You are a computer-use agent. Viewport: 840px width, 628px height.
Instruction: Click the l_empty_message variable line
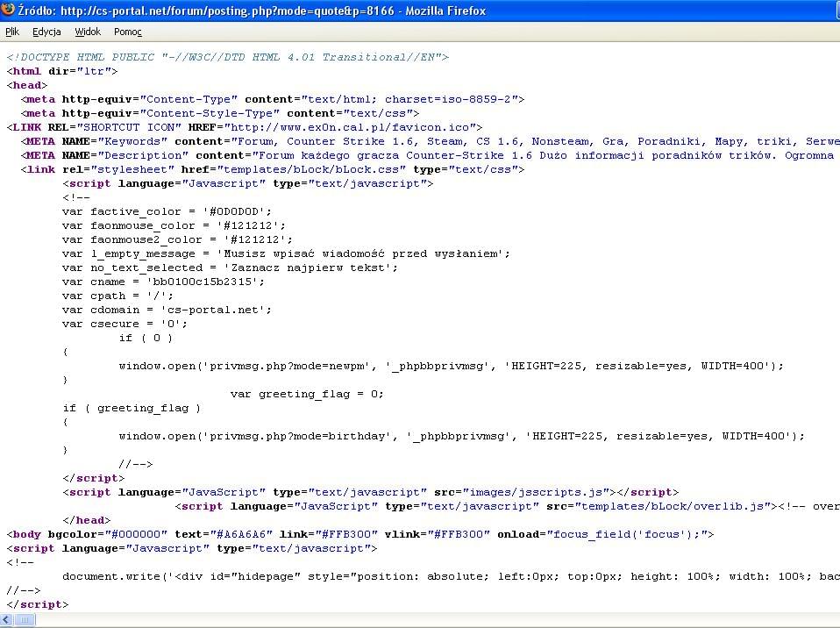pos(286,253)
